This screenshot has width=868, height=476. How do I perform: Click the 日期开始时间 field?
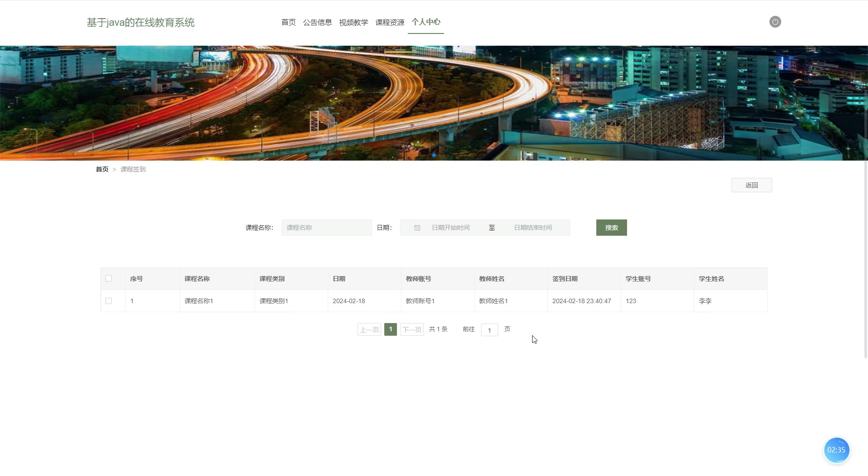tap(451, 228)
